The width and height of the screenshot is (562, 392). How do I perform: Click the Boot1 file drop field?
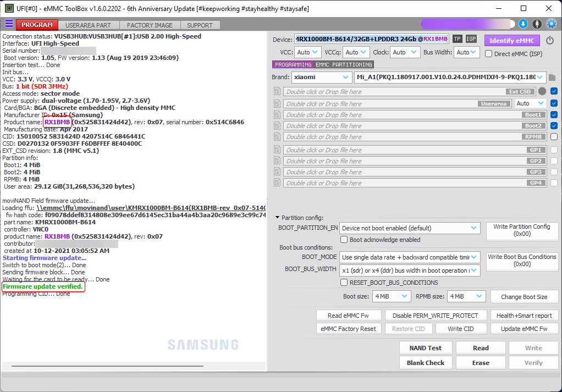pyautogui.click(x=414, y=115)
